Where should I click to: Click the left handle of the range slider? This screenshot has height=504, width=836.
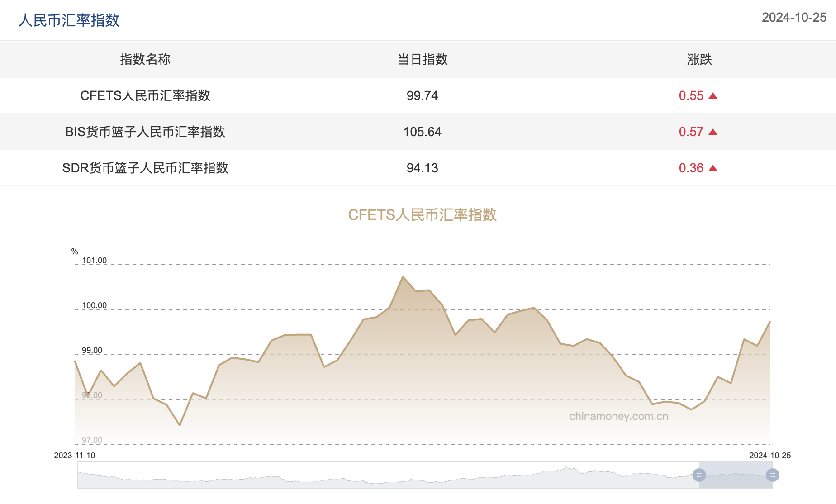point(699,475)
